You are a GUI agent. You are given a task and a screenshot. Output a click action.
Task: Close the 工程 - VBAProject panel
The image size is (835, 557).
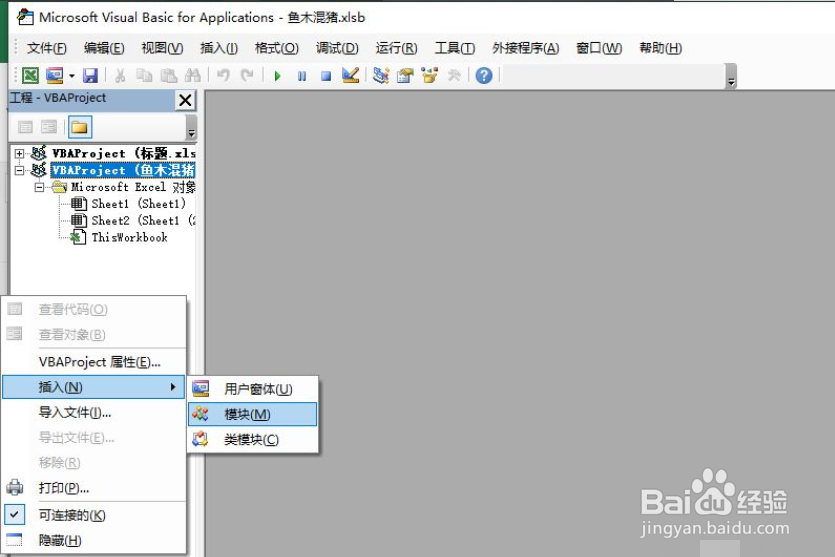pos(185,100)
